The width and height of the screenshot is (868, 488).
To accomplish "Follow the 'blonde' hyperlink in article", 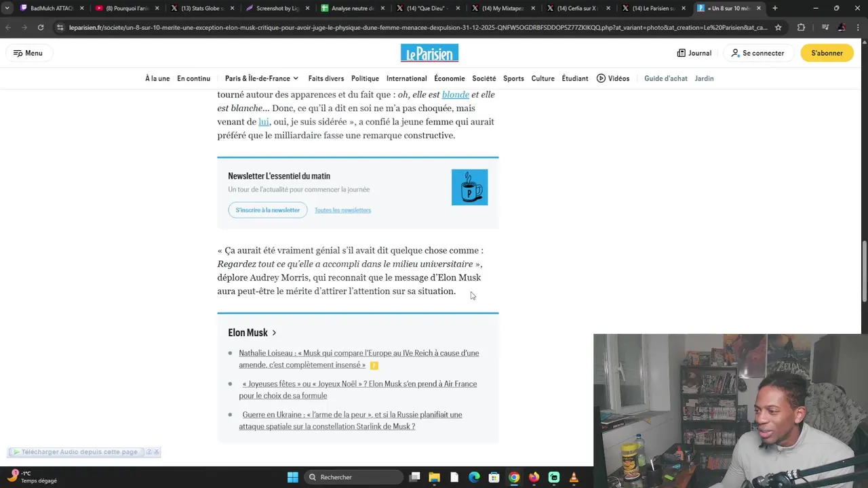I will click(456, 95).
